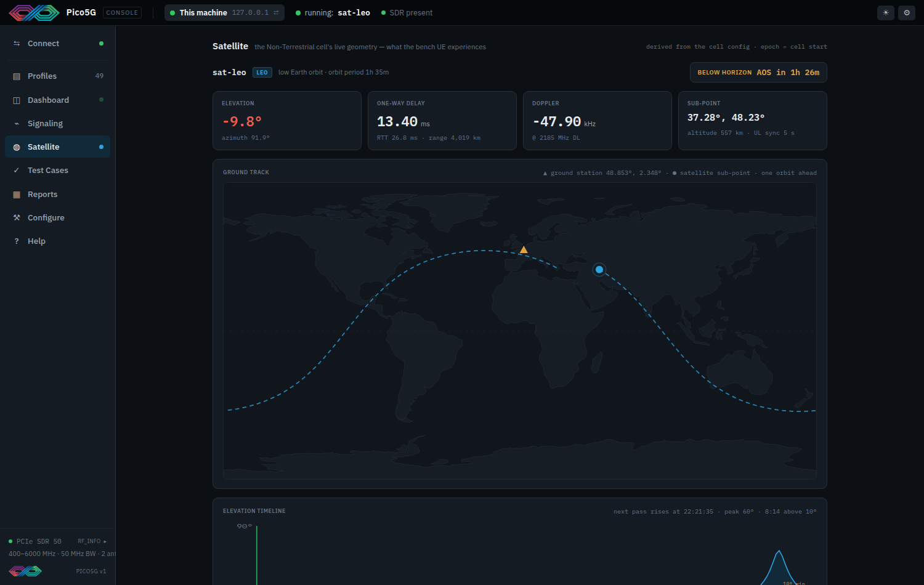The image size is (924, 585).
Task: Click the Test Cases checkmark icon
Action: [17, 171]
